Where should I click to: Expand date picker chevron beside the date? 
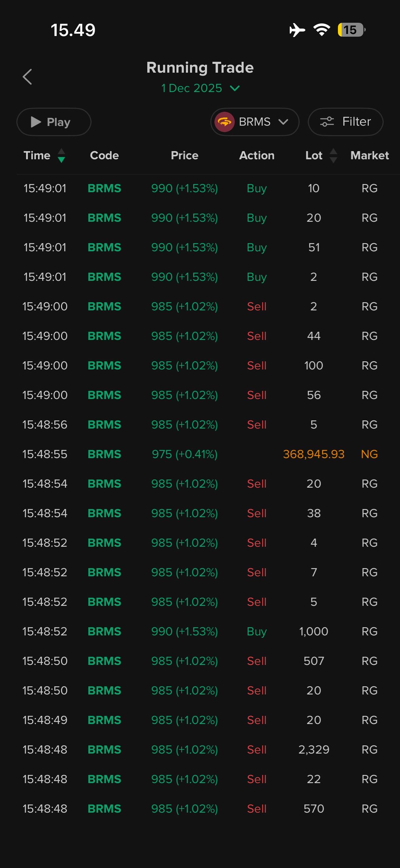pos(235,88)
